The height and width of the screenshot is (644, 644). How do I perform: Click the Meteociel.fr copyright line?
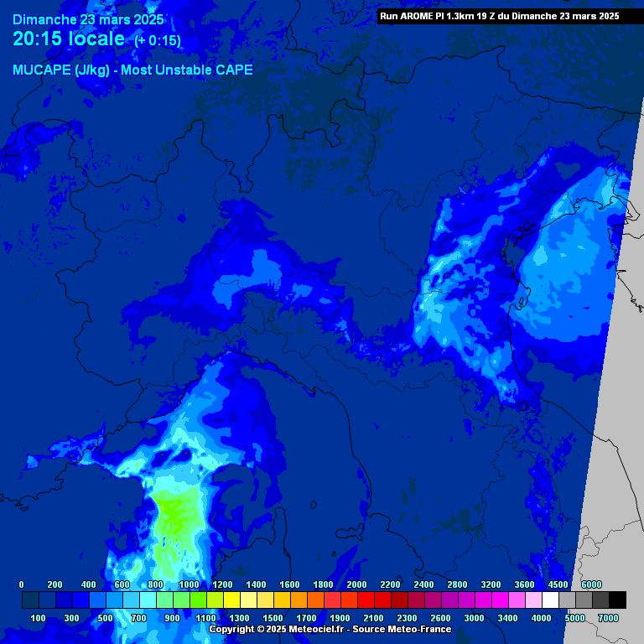330,629
